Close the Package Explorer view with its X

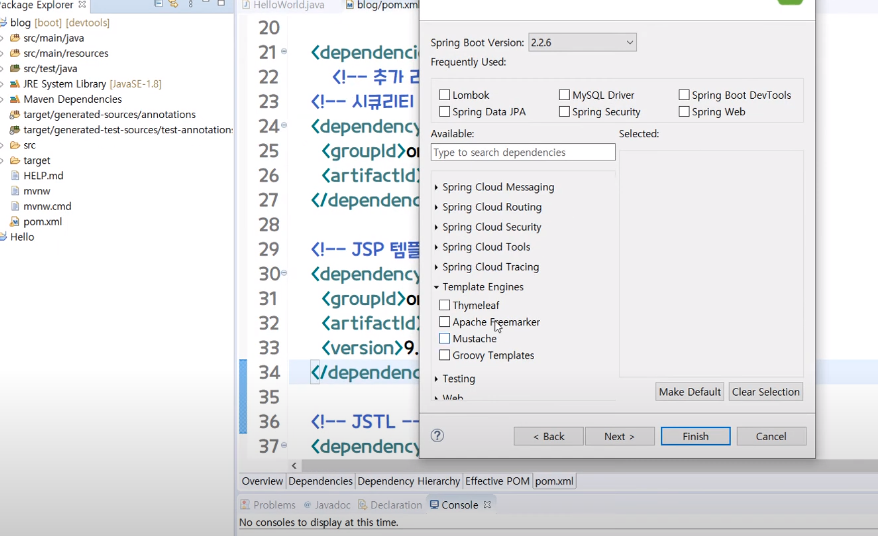pos(82,4)
